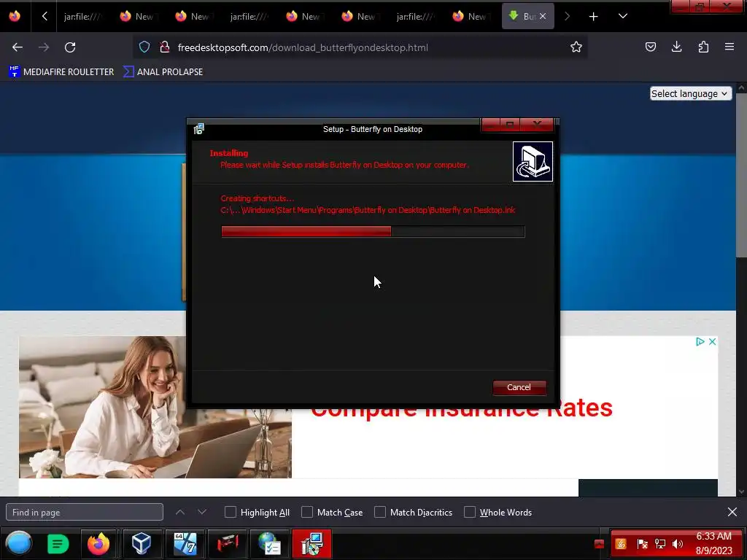Image resolution: width=747 pixels, height=560 pixels.
Task: Open the globe checklist taskbar app
Action: (x=270, y=543)
